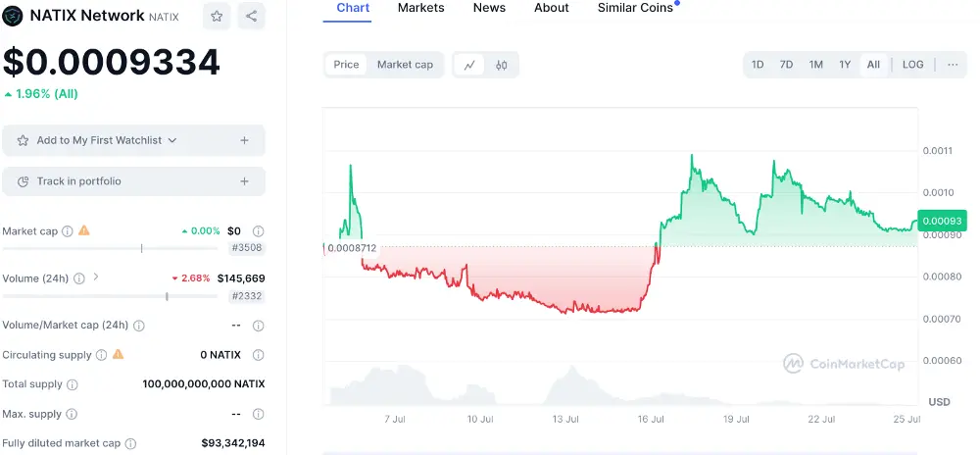Switch chart to candlestick view

click(501, 65)
